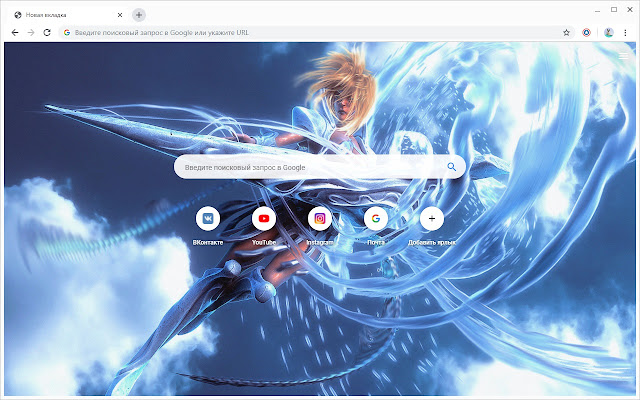
Task: Open the YouTube shortcut icon
Action: pos(264,219)
